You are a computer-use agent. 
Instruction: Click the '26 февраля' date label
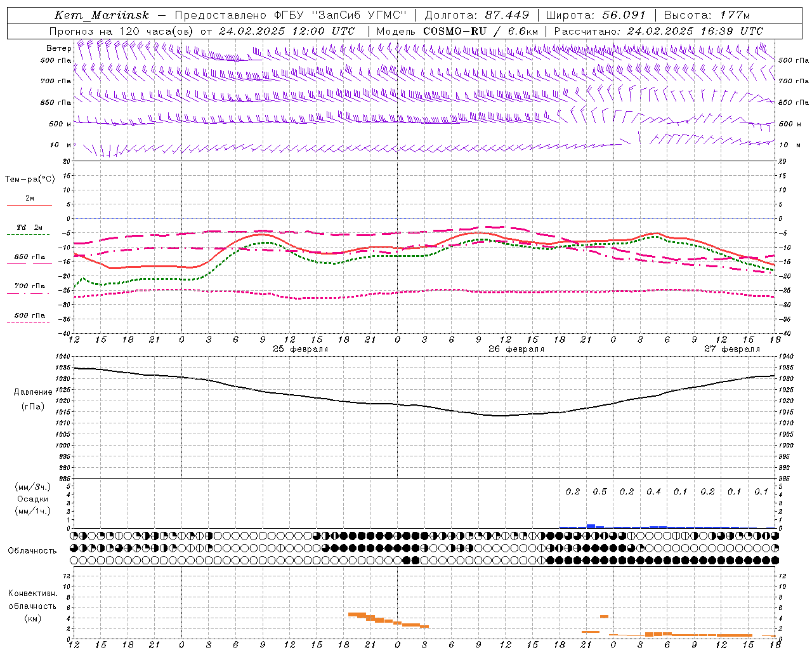tap(516, 349)
